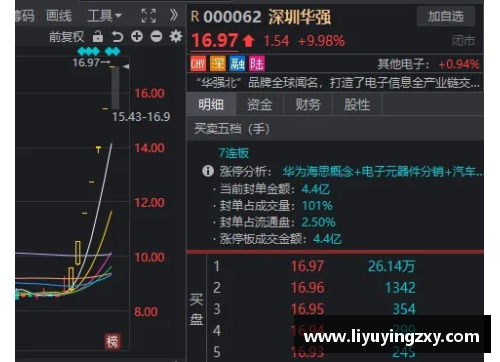500x362 pixels.
Task: Click stock name 深圳华强
Action: (300, 17)
